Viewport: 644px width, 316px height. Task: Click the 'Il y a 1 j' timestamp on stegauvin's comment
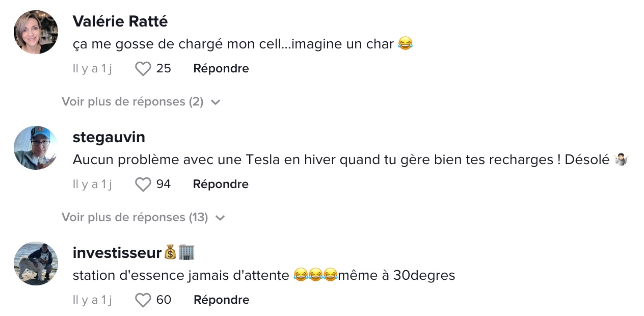pos(92,185)
